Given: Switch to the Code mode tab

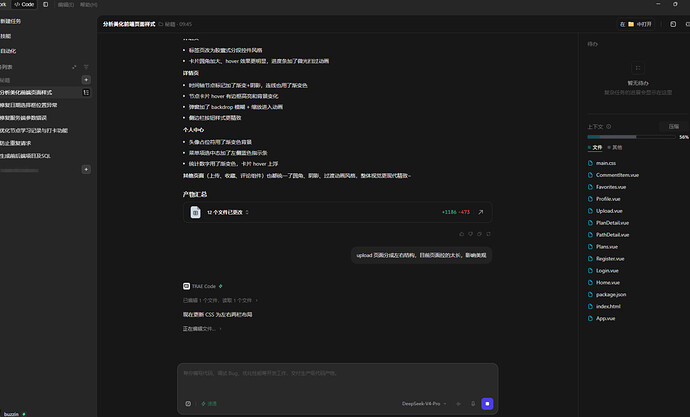Looking at the screenshot, I should coord(24,4).
